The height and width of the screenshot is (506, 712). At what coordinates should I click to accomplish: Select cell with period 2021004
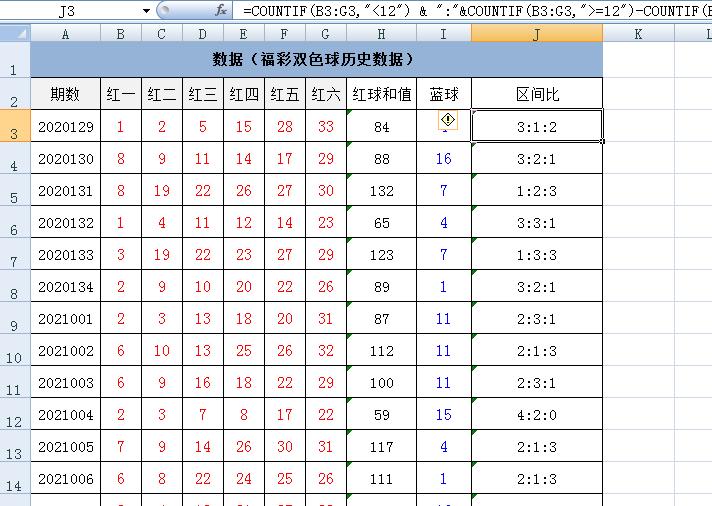click(65, 414)
